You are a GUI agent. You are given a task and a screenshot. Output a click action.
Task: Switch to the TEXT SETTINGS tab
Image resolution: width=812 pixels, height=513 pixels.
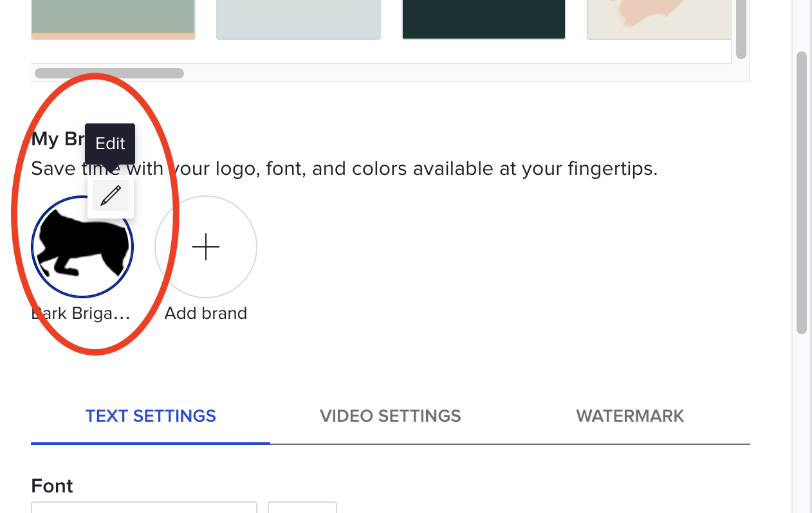pos(151,416)
